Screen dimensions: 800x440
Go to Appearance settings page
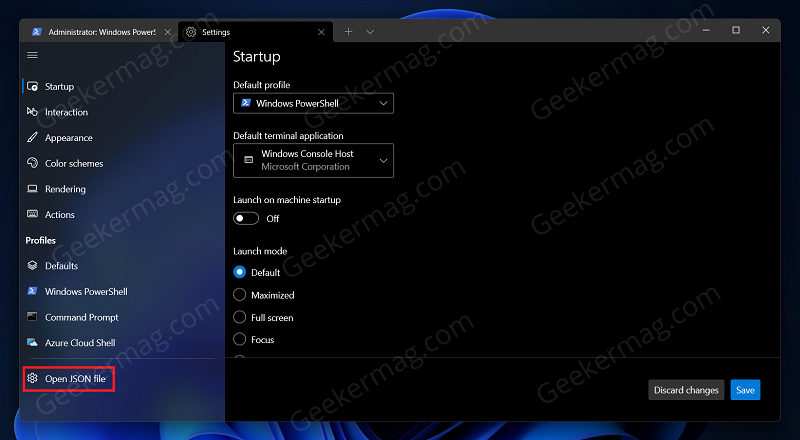[x=69, y=137]
